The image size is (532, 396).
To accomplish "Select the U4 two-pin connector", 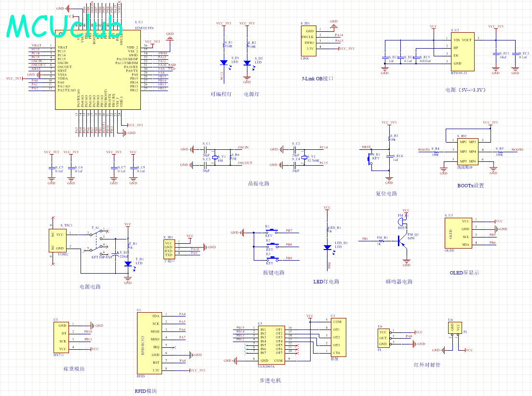I will coord(455,327).
